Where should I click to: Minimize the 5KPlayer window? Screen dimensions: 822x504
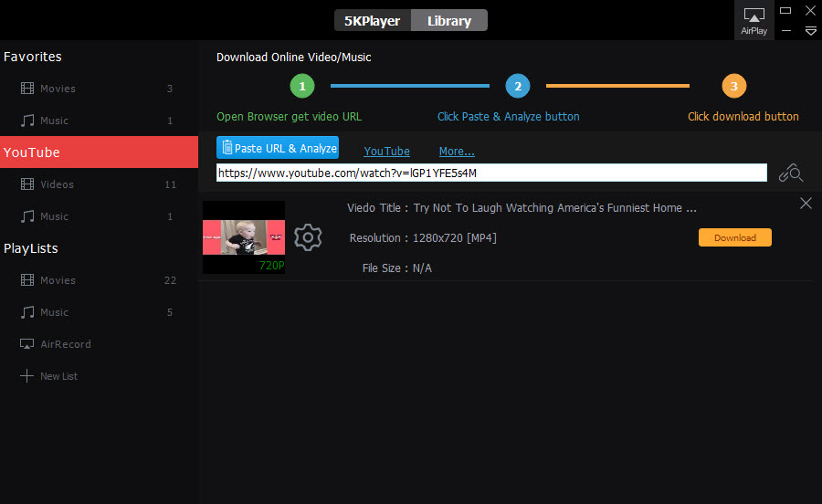tap(785, 31)
